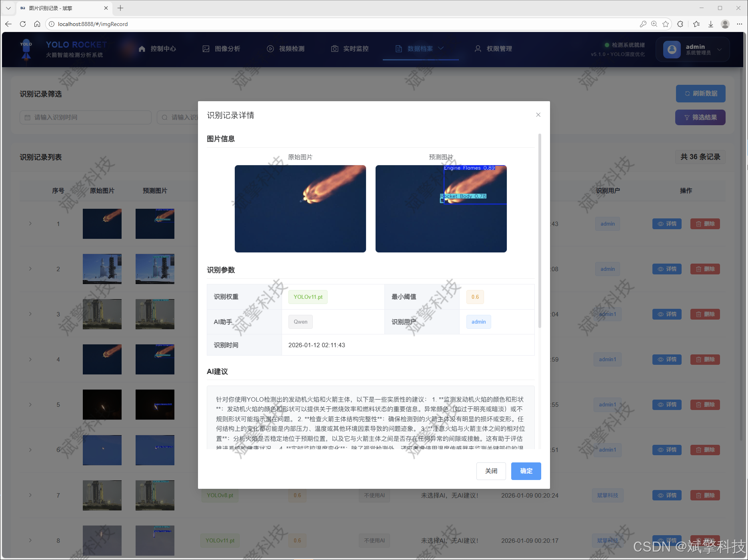748x560 pixels.
Task: Click 共 36 条记录 count badge
Action: [700, 157]
